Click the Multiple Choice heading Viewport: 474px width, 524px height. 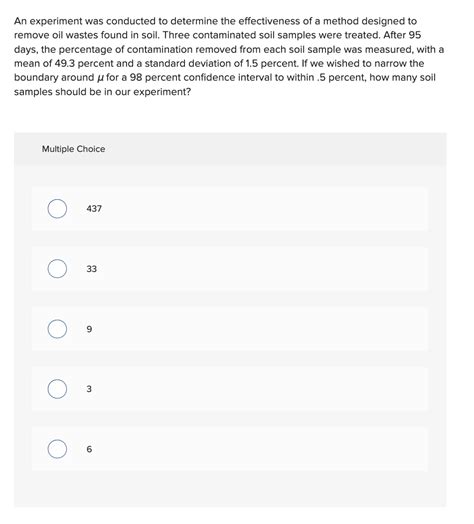(x=73, y=149)
